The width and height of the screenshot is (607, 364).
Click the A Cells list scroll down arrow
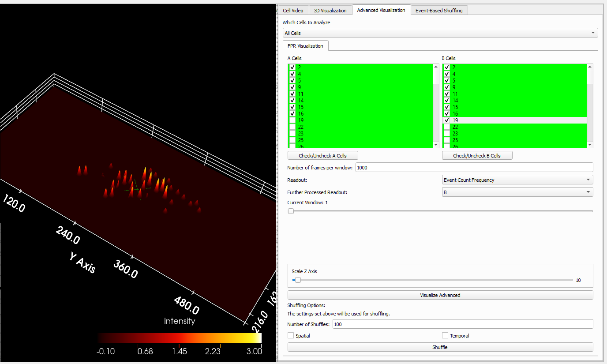click(x=436, y=145)
